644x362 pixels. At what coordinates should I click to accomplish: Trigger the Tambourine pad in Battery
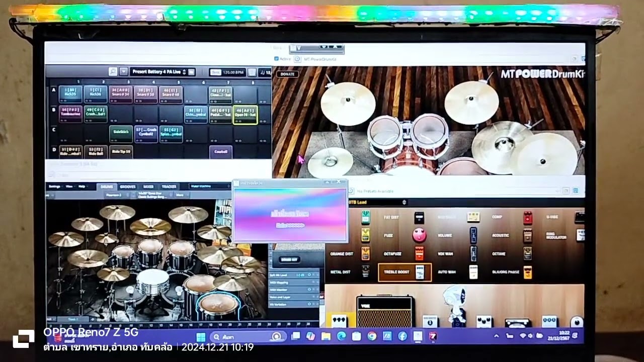tap(70, 114)
